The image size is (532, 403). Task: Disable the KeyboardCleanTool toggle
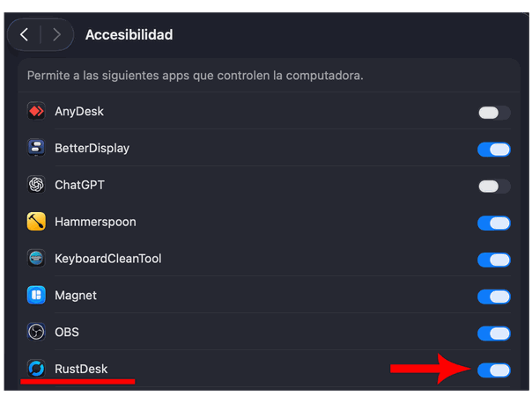pyautogui.click(x=494, y=260)
